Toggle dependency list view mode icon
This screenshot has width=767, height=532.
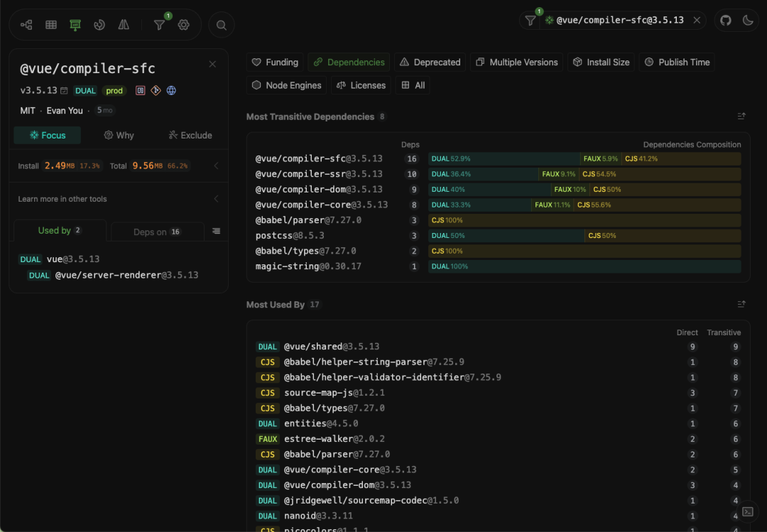[x=216, y=231]
